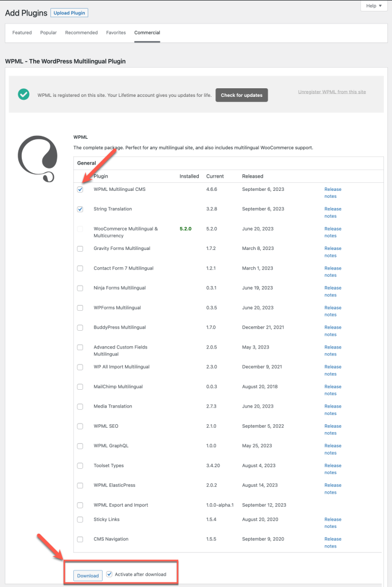Open WPForms Multilingual release notes
The height and width of the screenshot is (587, 392).
tap(333, 311)
